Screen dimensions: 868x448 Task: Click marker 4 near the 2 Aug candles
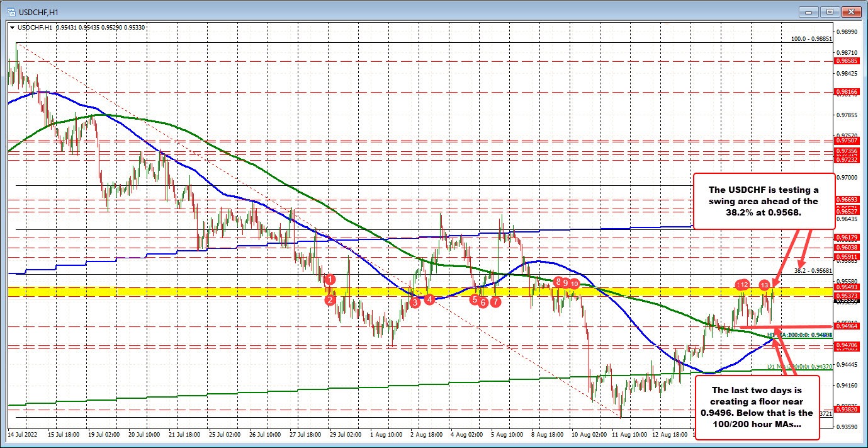pos(431,300)
